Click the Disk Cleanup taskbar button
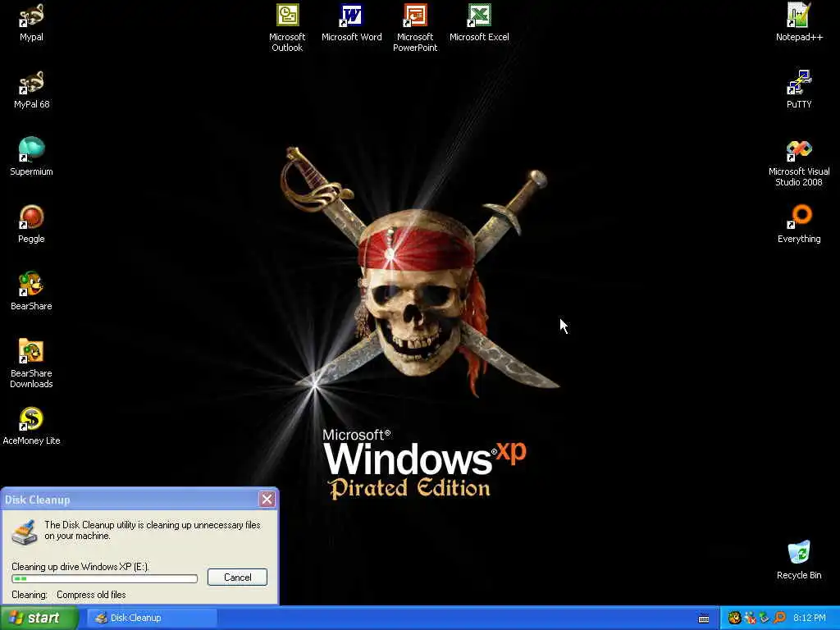 (x=152, y=619)
